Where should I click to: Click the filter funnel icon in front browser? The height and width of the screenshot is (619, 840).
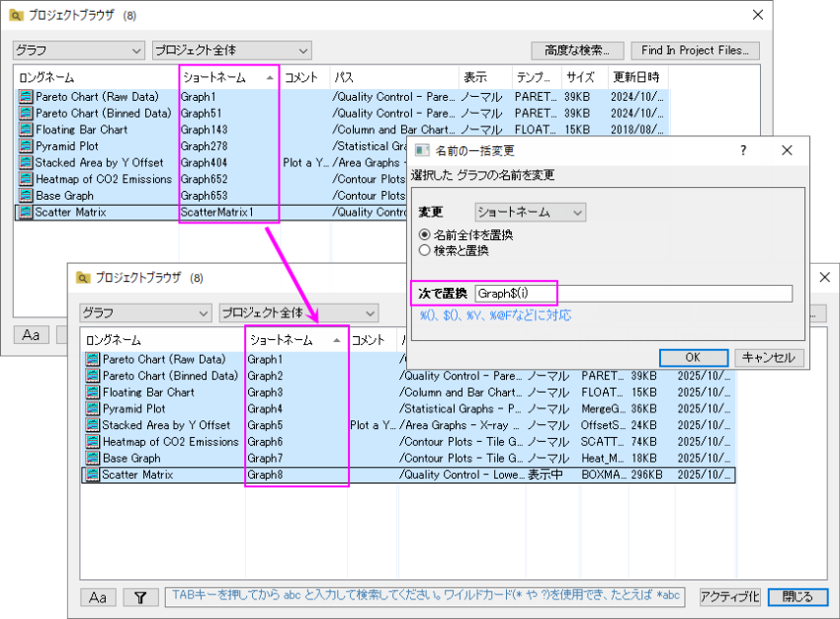click(140, 597)
